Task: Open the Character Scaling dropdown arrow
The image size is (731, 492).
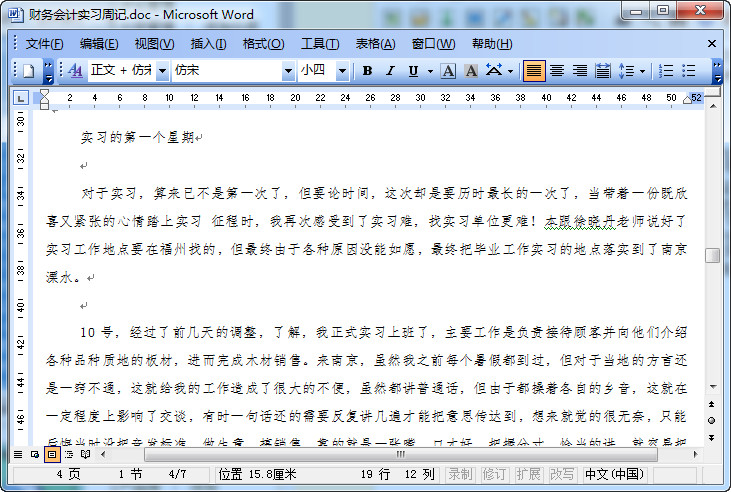Action: click(x=510, y=71)
